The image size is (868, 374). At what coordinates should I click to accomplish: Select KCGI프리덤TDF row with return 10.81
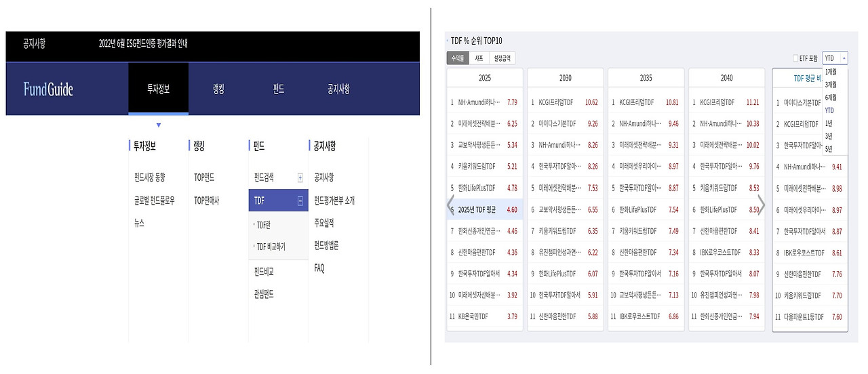click(x=646, y=102)
